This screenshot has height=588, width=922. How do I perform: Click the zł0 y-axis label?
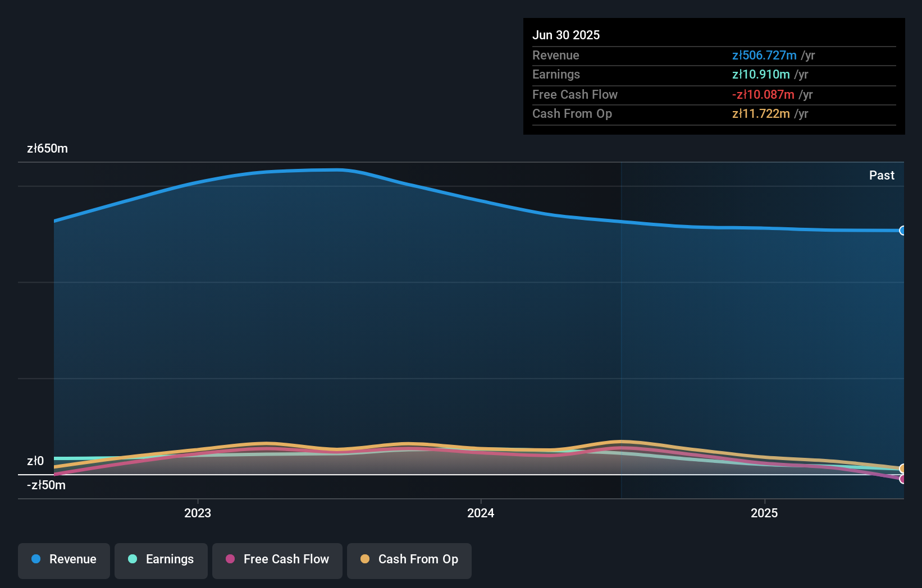(x=35, y=461)
